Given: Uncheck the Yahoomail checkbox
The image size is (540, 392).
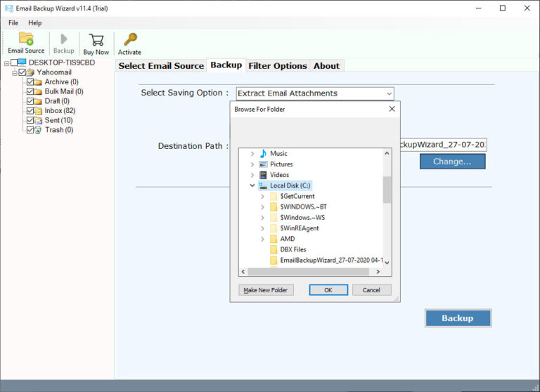Looking at the screenshot, I should pos(22,72).
